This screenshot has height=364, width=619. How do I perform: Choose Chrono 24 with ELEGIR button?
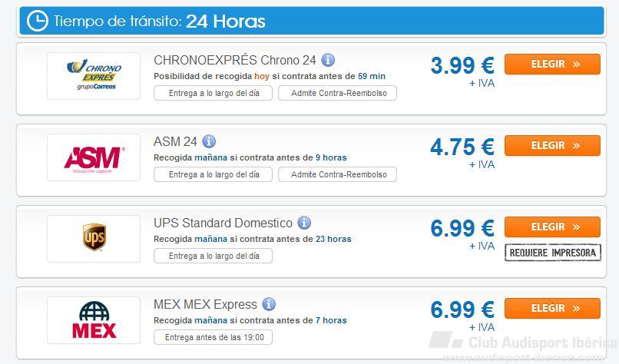(552, 65)
